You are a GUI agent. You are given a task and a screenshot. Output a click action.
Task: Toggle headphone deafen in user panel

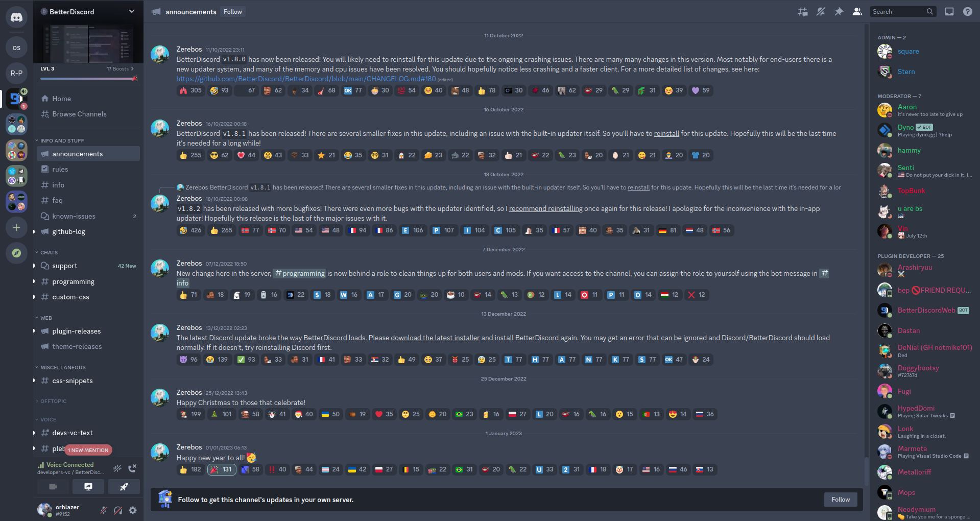pyautogui.click(x=118, y=510)
